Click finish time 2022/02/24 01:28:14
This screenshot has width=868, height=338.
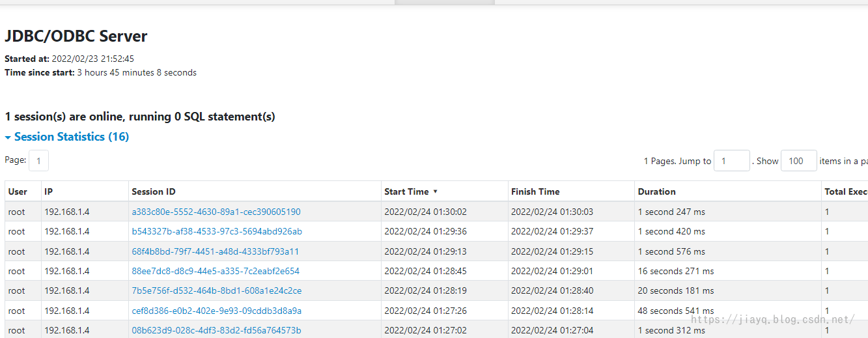pyautogui.click(x=552, y=311)
